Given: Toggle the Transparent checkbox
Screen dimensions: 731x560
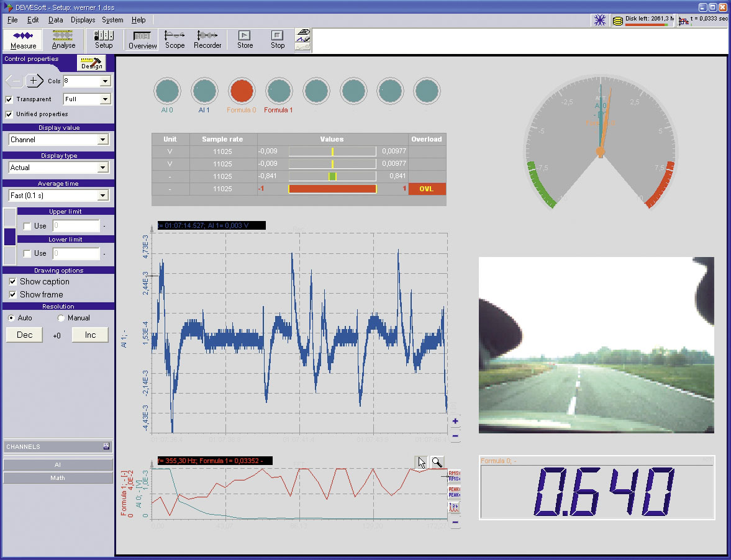Looking at the screenshot, I should pyautogui.click(x=9, y=99).
